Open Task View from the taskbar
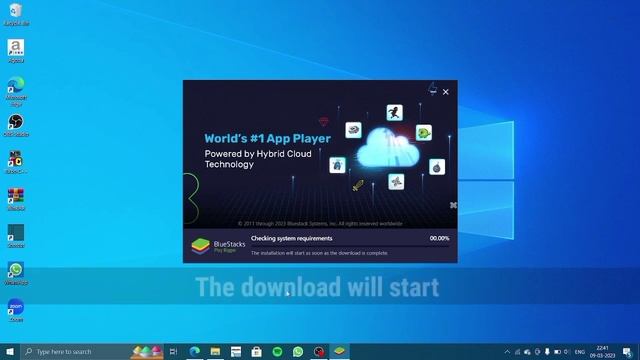 point(173,351)
